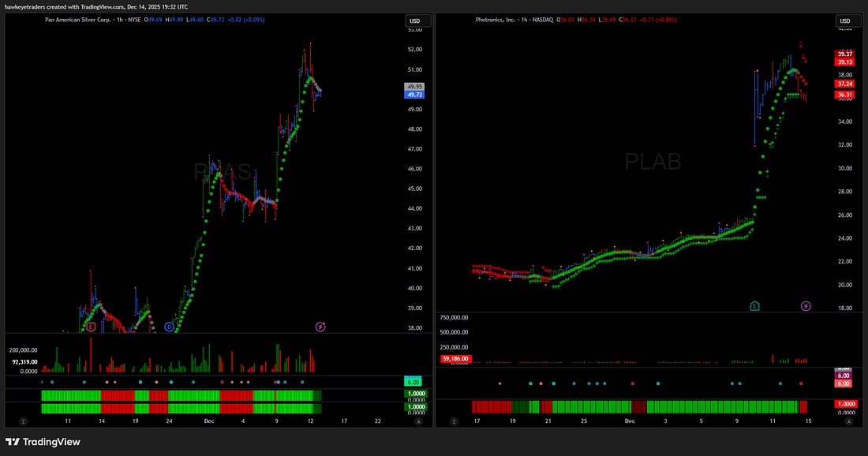Click the Z timezone button on PAAS chart
The height and width of the screenshot is (456, 868).
tap(23, 421)
